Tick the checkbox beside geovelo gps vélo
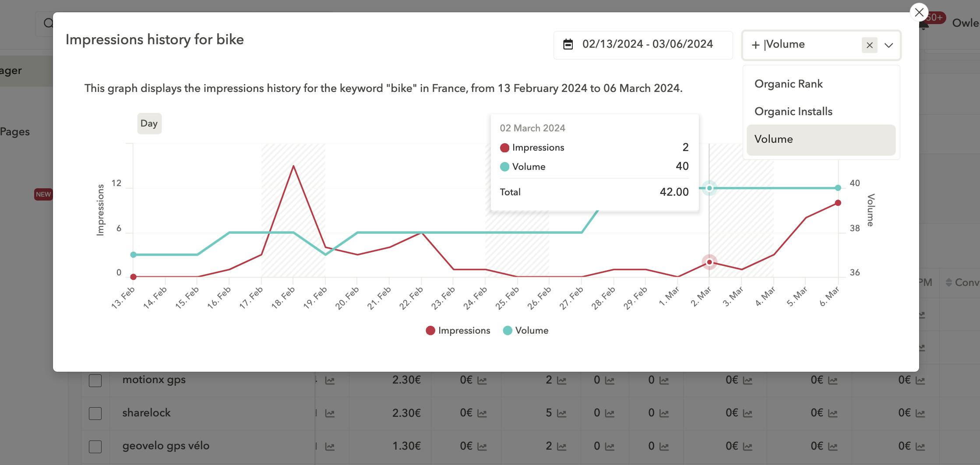This screenshot has width=980, height=465. pyautogui.click(x=95, y=446)
